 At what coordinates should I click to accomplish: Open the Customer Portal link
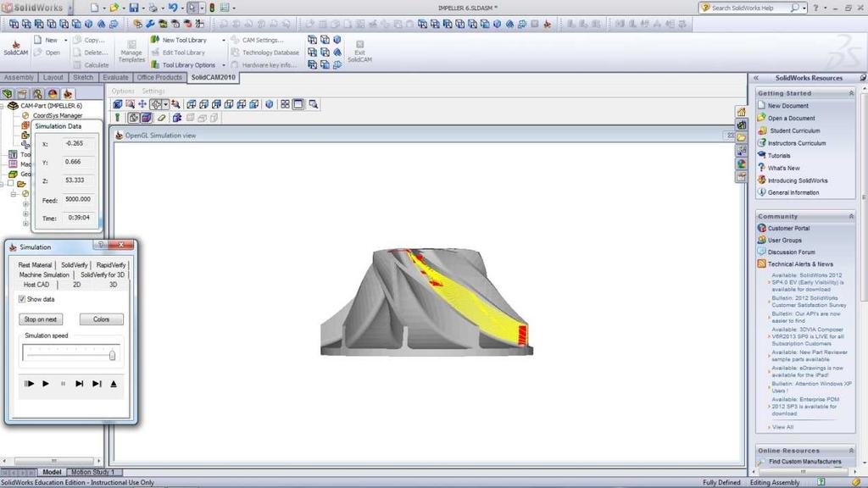(x=788, y=228)
